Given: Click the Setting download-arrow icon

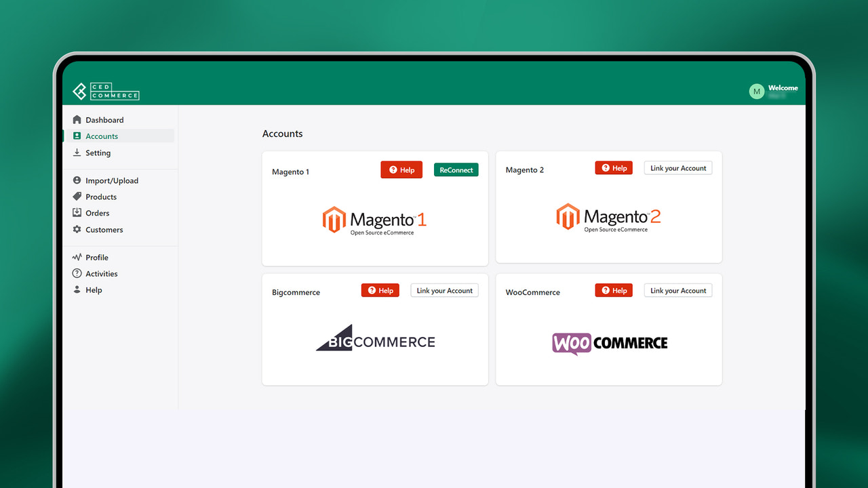Looking at the screenshot, I should 77,152.
